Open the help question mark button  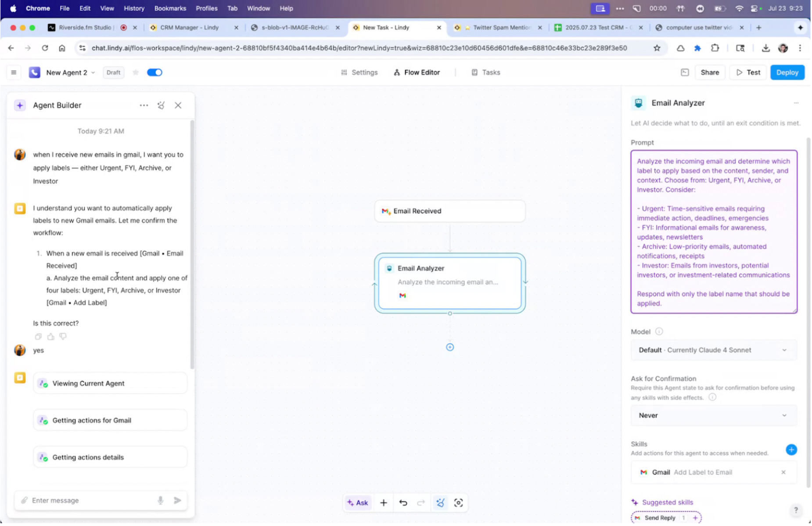[x=795, y=511]
